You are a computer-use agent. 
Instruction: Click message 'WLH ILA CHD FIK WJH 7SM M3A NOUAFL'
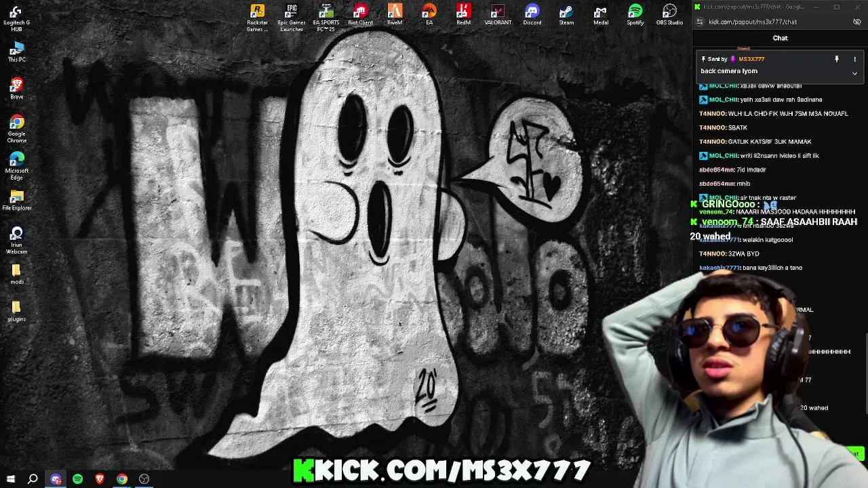click(788, 114)
